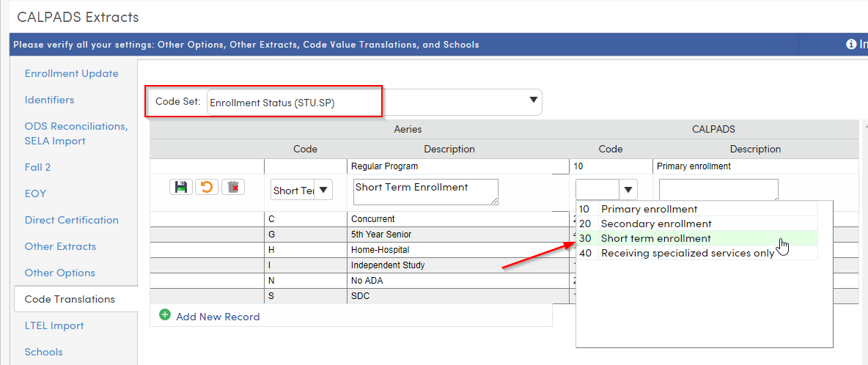Click the Add New Record link

click(x=218, y=317)
